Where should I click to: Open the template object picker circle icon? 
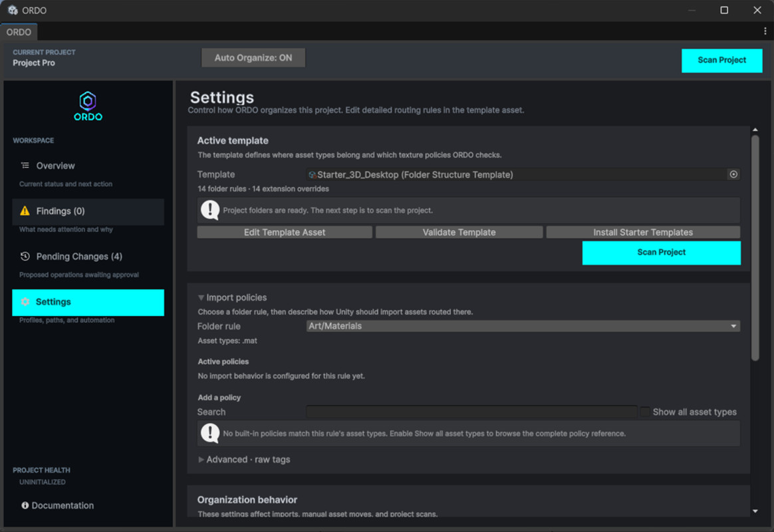(733, 174)
